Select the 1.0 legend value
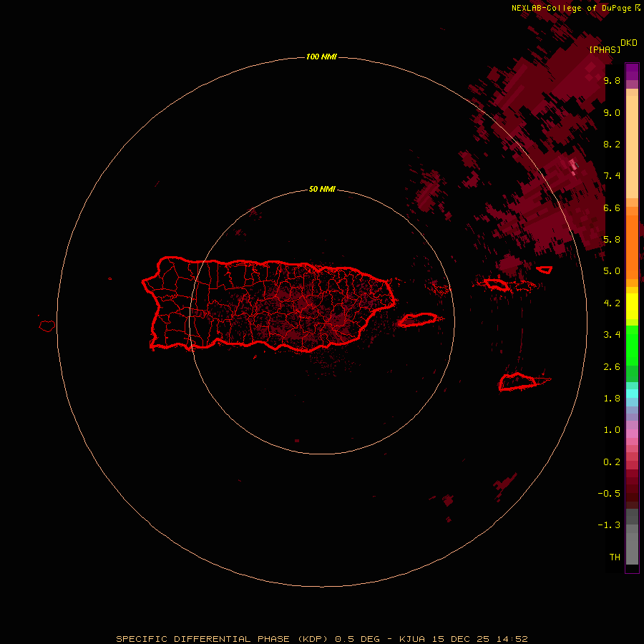The image size is (644, 644). point(612,430)
